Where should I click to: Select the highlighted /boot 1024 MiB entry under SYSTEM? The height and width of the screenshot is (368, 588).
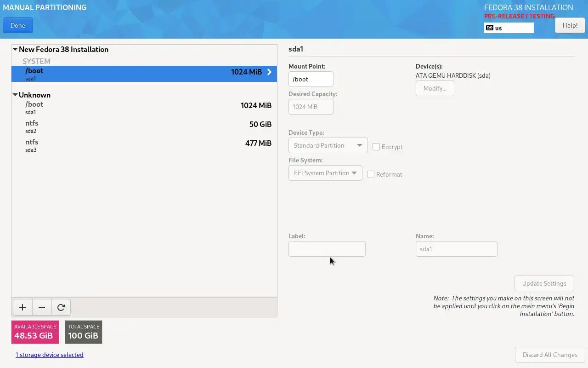click(144, 74)
